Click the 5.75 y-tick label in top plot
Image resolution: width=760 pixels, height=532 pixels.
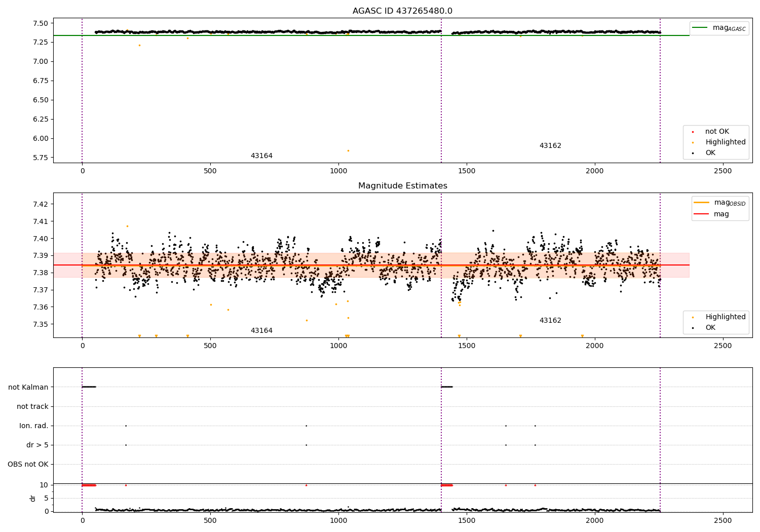pyautogui.click(x=41, y=158)
